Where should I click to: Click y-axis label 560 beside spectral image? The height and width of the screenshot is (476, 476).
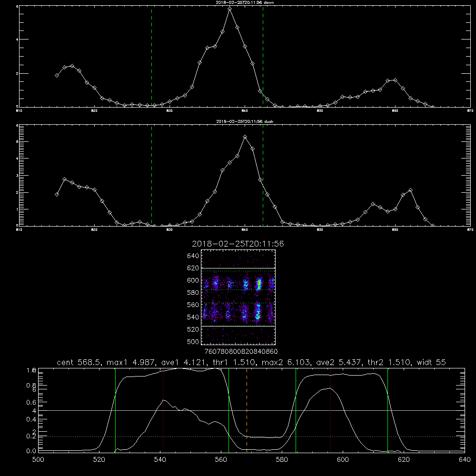click(x=193, y=305)
